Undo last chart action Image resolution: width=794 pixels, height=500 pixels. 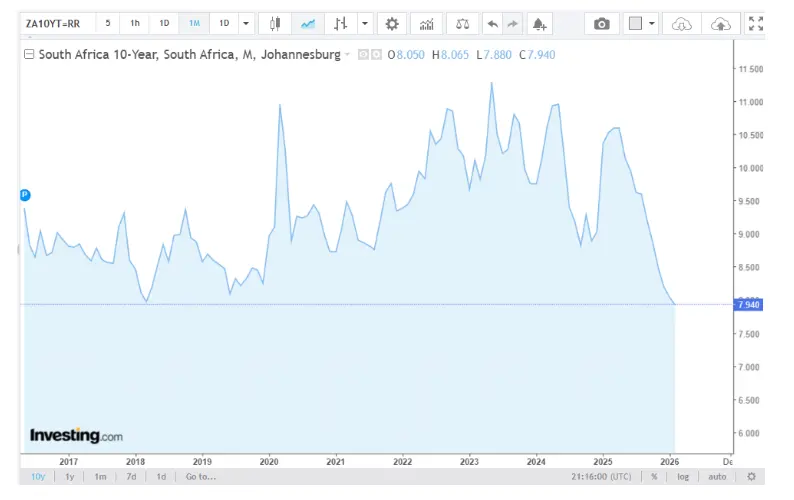[x=492, y=24]
